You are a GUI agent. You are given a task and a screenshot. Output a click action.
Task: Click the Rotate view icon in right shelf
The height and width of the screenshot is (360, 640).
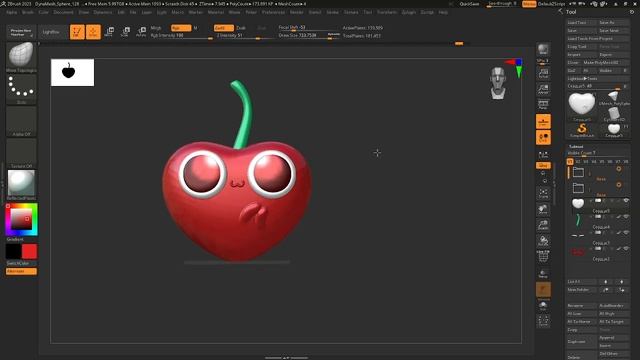click(x=543, y=241)
